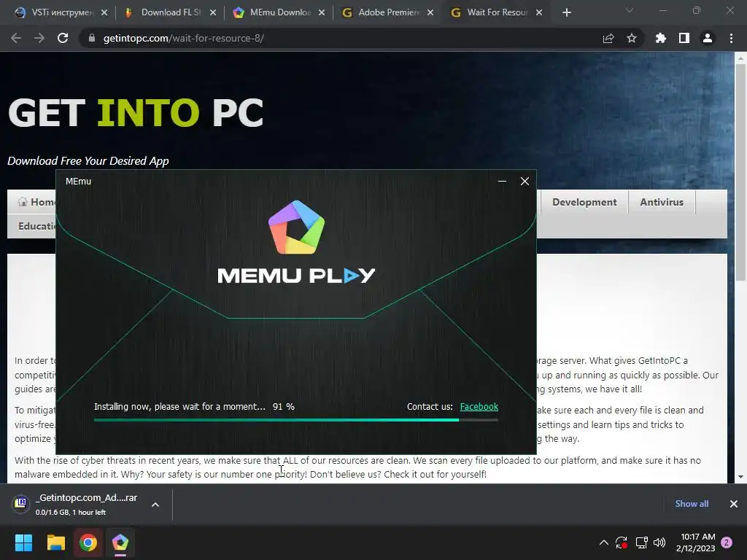This screenshot has height=560, width=747.
Task: Close the VSTi инструмен tab
Action: click(104, 12)
